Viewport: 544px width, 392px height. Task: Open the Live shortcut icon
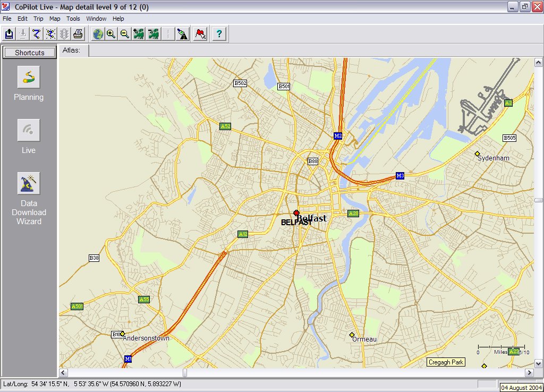pos(29,130)
